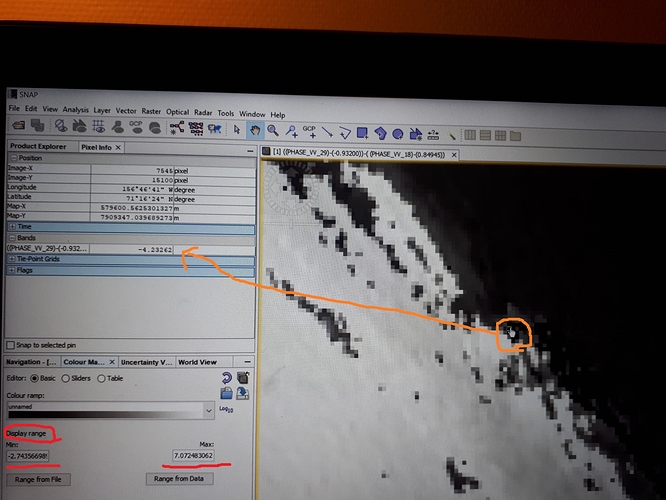Screen dimensions: 666x500
Task: Click the range finder ruler icon
Action: (433, 135)
